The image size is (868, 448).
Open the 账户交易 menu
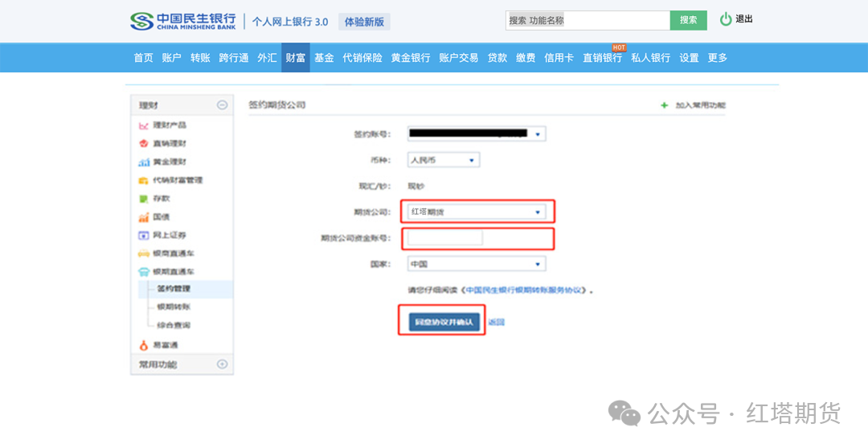459,58
